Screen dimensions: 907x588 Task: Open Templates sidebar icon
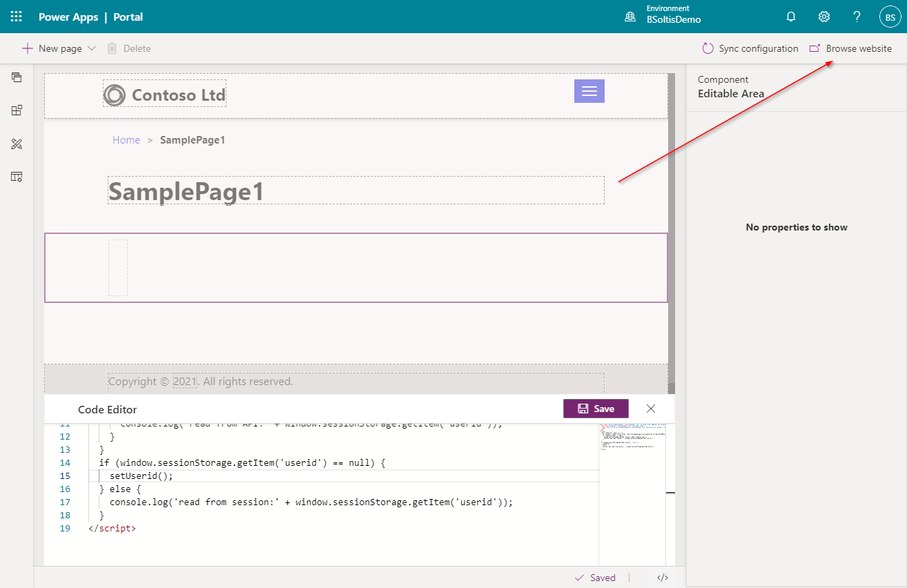click(x=17, y=177)
